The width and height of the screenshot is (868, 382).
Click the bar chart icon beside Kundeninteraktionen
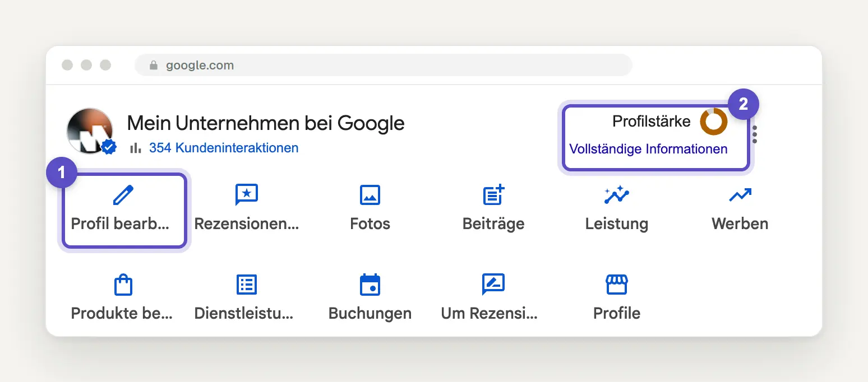(x=135, y=148)
